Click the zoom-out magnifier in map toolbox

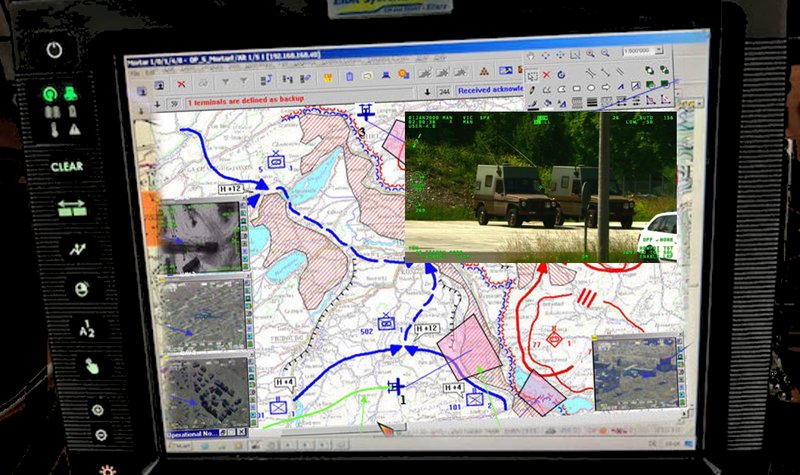click(x=605, y=53)
